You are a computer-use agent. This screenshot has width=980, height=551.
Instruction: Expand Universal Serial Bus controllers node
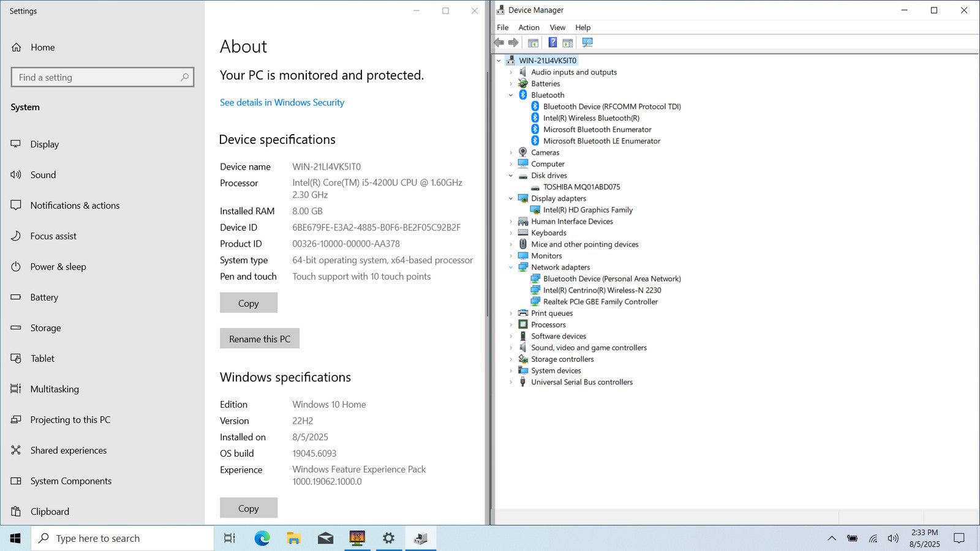click(x=511, y=382)
